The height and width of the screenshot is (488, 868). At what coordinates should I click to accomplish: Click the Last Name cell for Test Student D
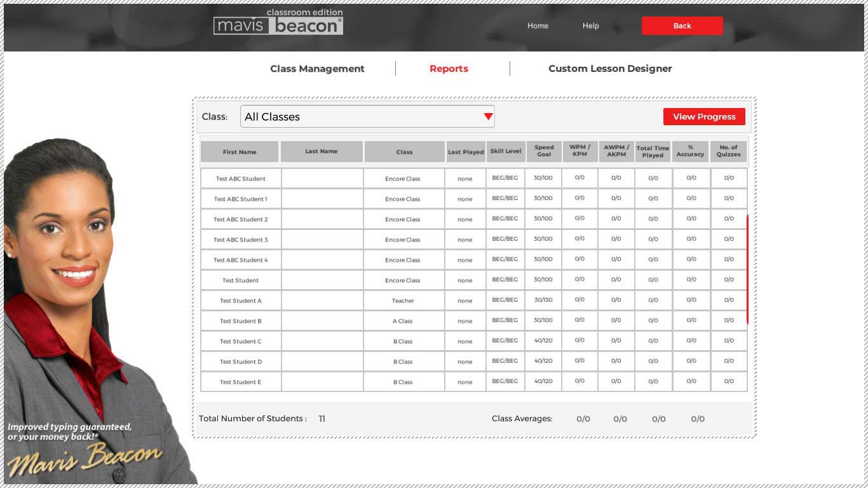coord(322,362)
